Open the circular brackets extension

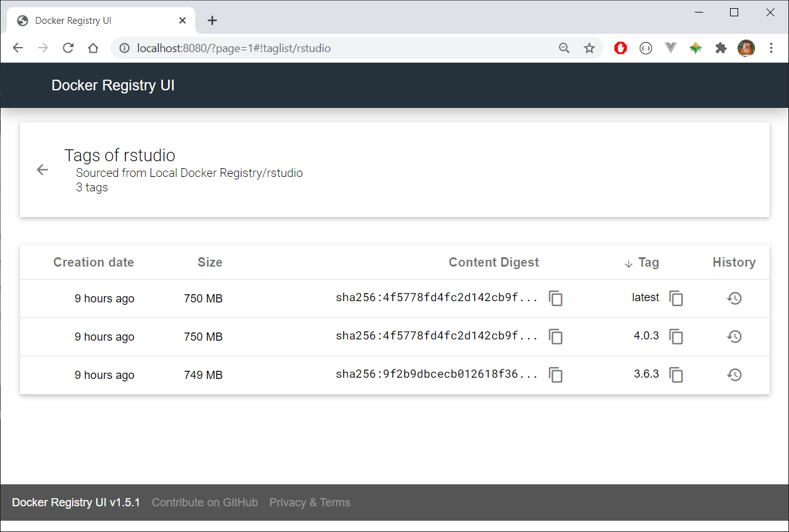pyautogui.click(x=646, y=48)
